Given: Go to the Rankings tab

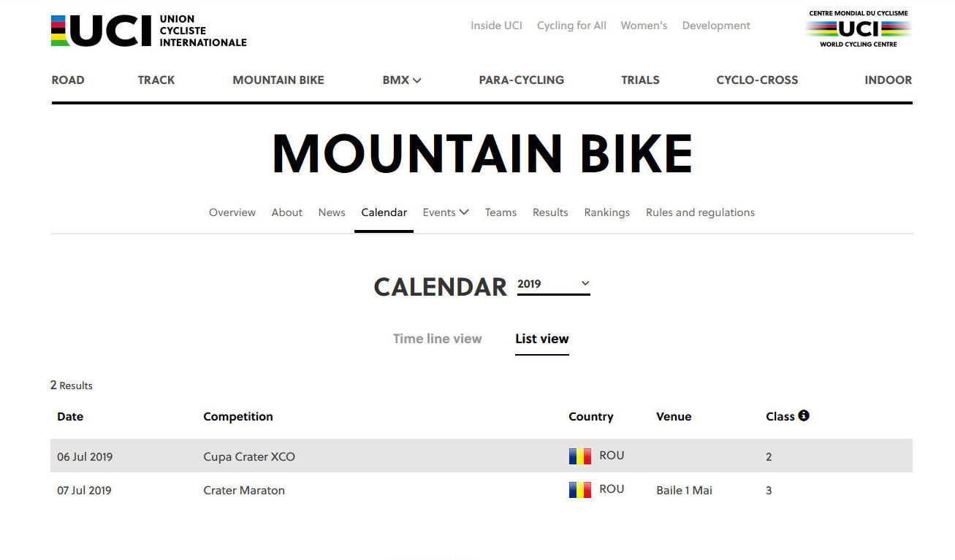Looking at the screenshot, I should (x=606, y=212).
